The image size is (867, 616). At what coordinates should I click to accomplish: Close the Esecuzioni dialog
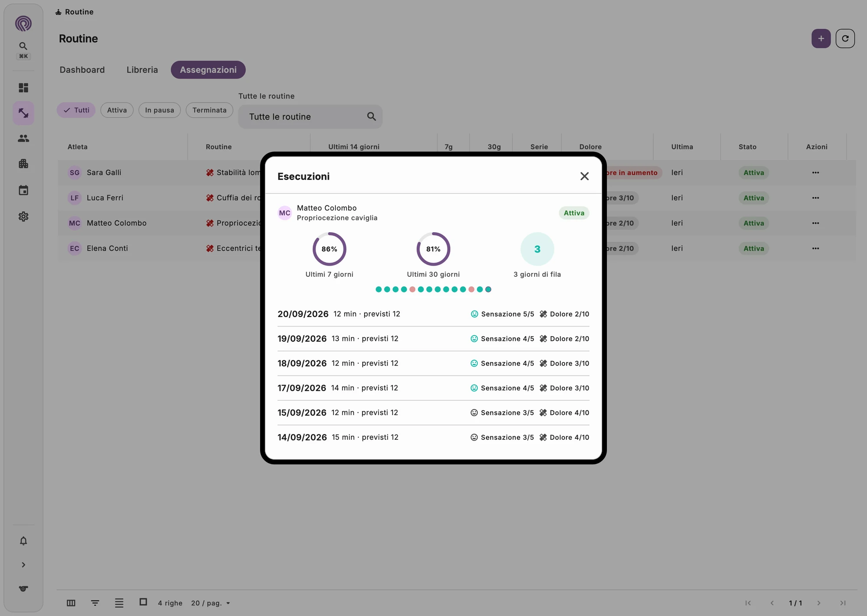584,176
